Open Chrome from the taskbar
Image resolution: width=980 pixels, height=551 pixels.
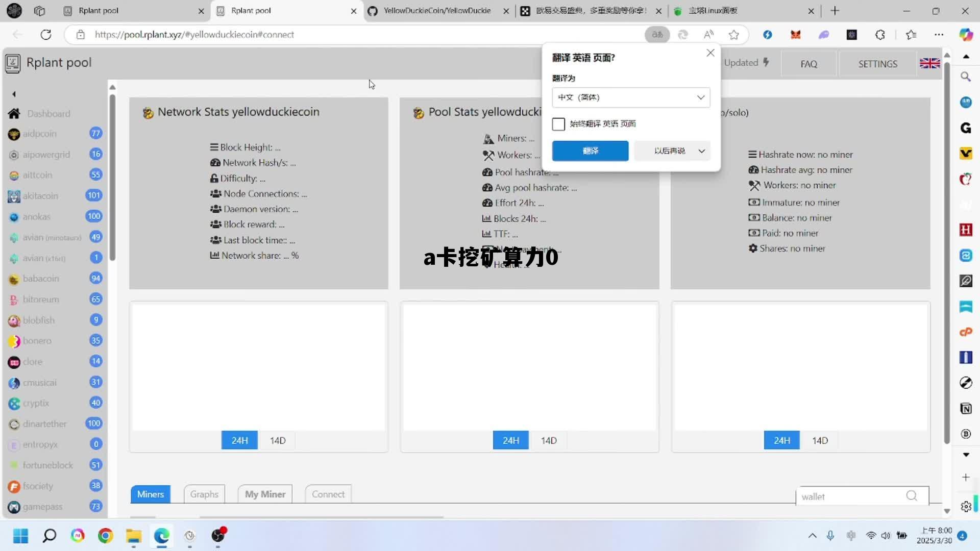click(x=106, y=536)
